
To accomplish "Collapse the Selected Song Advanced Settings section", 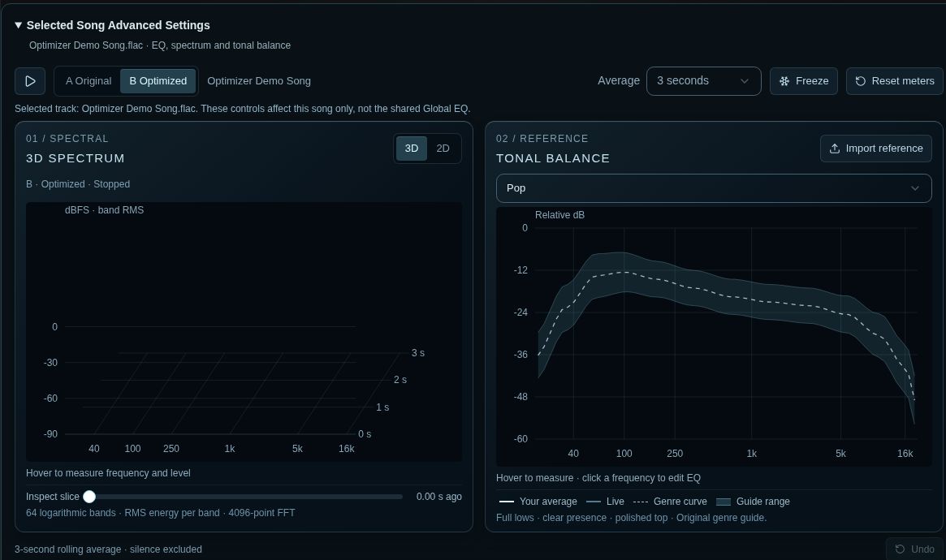I will click(112, 25).
